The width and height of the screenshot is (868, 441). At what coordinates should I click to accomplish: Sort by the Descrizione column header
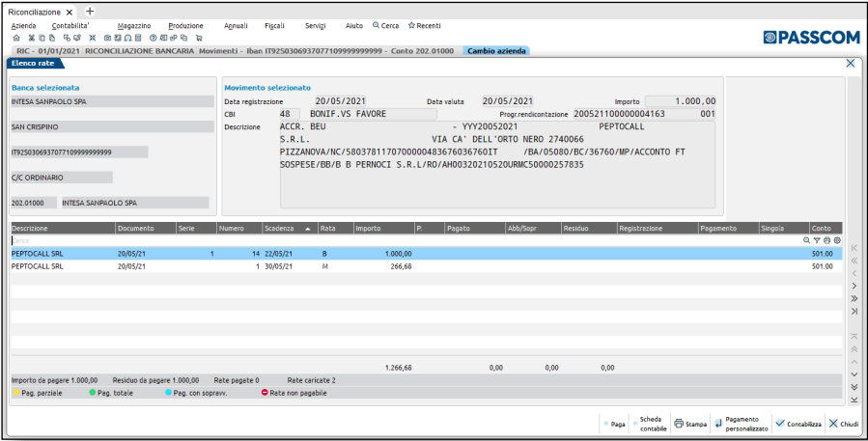click(63, 228)
